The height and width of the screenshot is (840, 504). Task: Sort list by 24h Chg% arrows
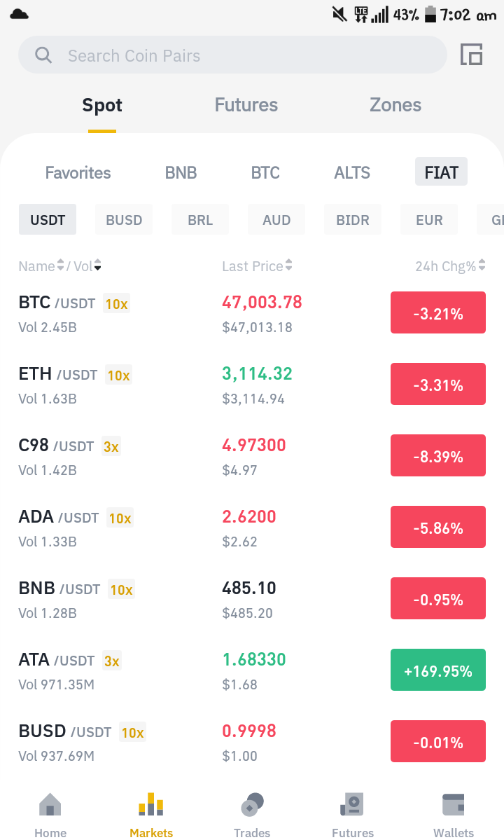pos(482,266)
